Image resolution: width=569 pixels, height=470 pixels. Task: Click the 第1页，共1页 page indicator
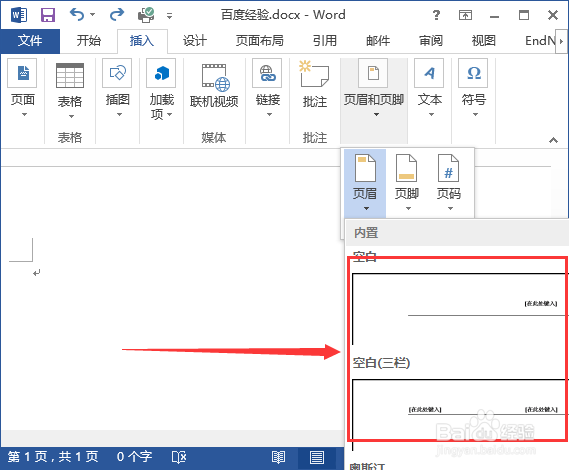click(53, 457)
